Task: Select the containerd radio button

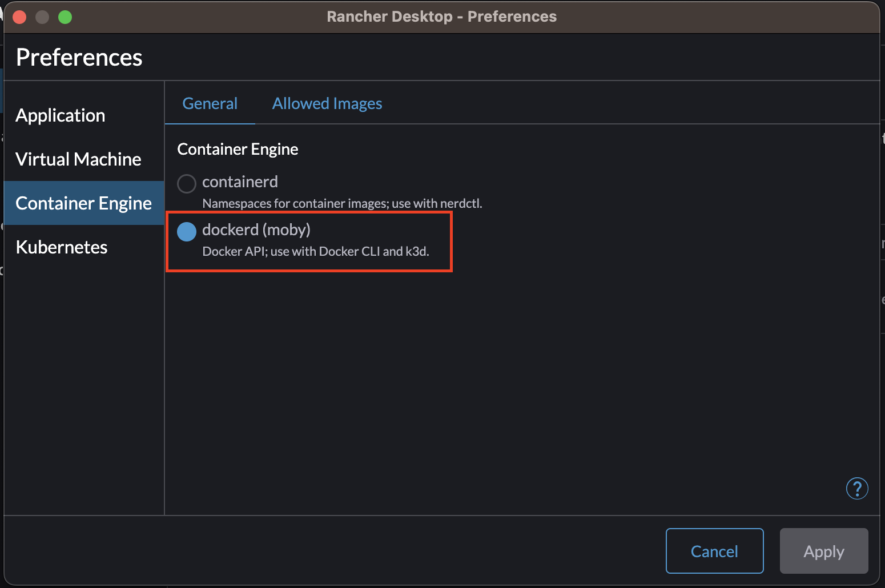Action: coord(187,184)
